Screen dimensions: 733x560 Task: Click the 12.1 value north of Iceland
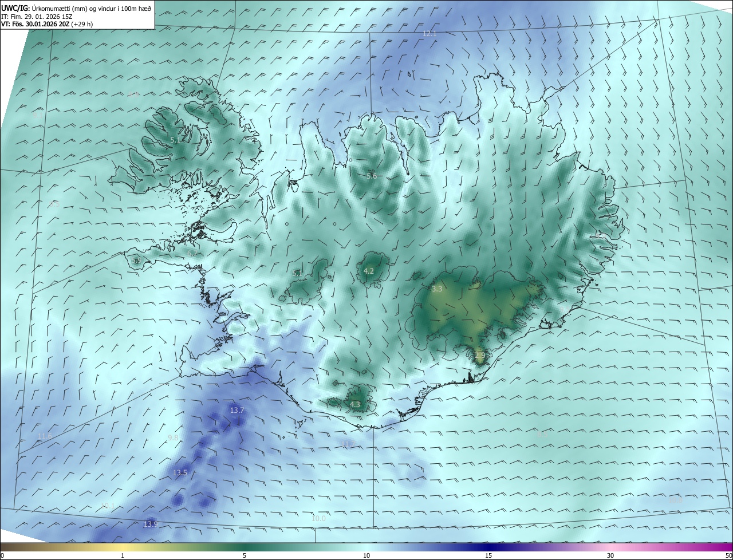coord(429,34)
